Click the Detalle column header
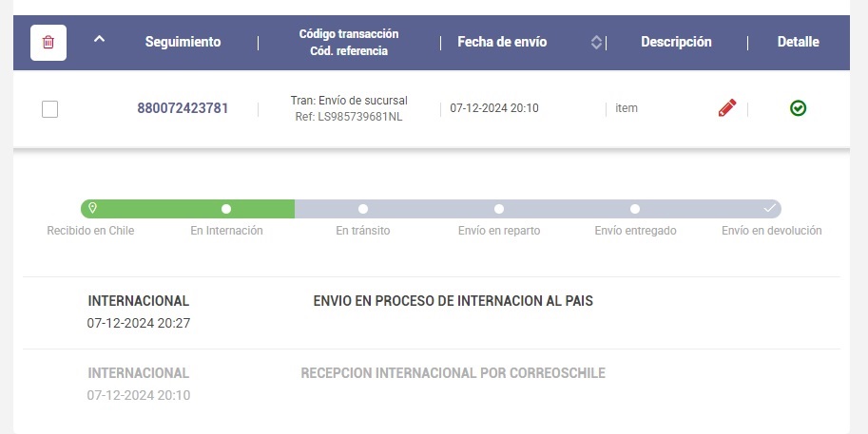 (799, 42)
